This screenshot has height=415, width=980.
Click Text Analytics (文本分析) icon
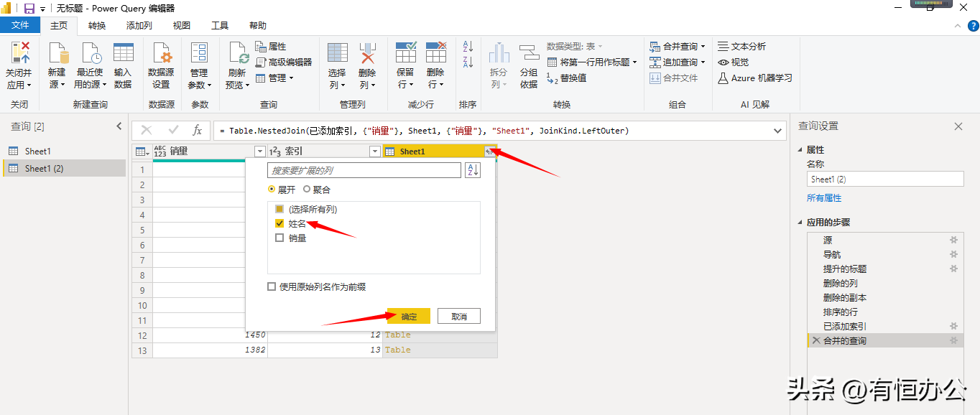[724, 46]
